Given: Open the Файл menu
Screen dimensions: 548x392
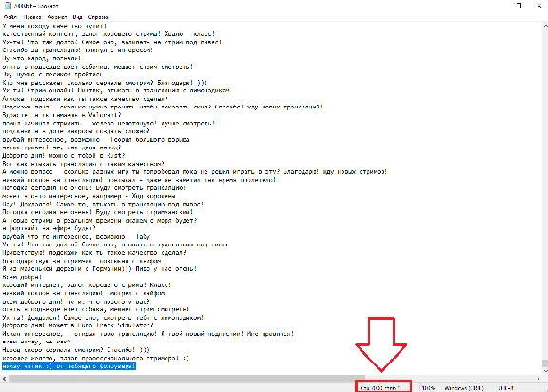Looking at the screenshot, I should pos(10,17).
